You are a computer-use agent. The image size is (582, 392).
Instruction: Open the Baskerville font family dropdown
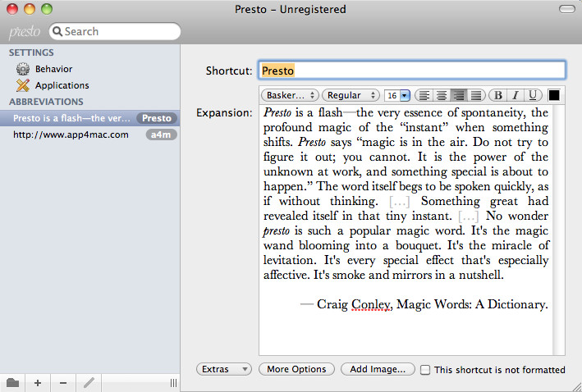click(291, 95)
